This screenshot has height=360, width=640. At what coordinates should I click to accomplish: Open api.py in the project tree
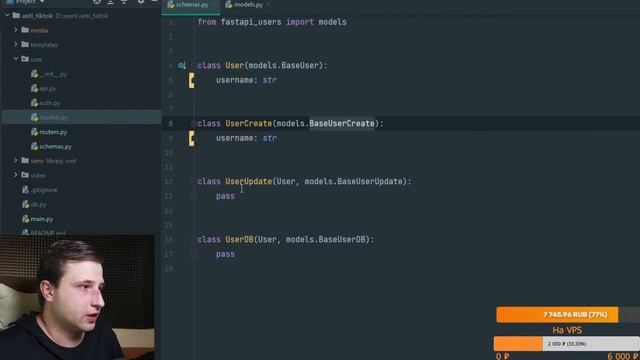(48, 89)
